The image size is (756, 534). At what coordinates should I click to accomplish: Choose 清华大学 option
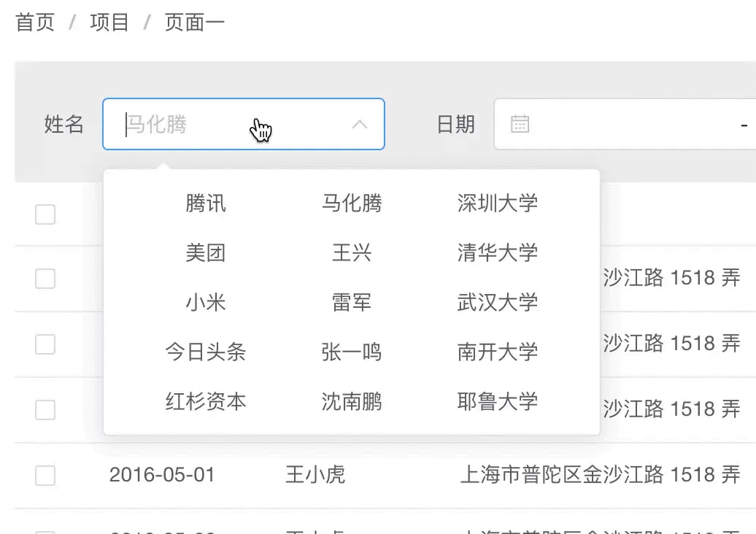coord(497,253)
